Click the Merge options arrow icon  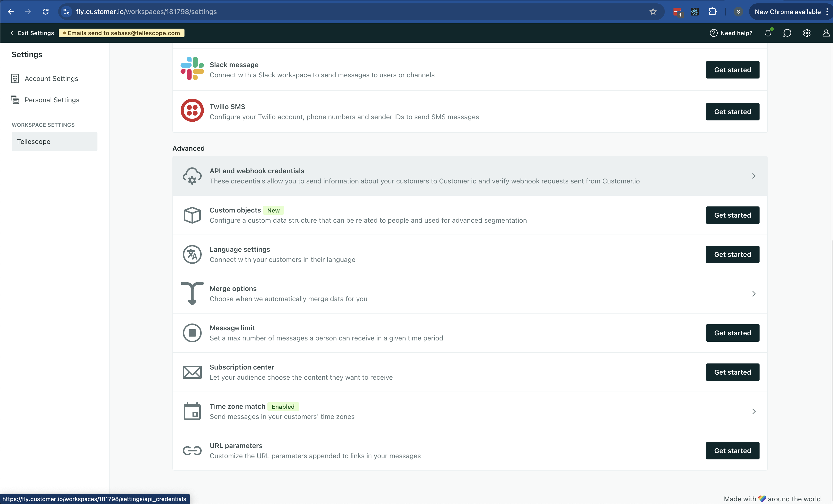192,293
